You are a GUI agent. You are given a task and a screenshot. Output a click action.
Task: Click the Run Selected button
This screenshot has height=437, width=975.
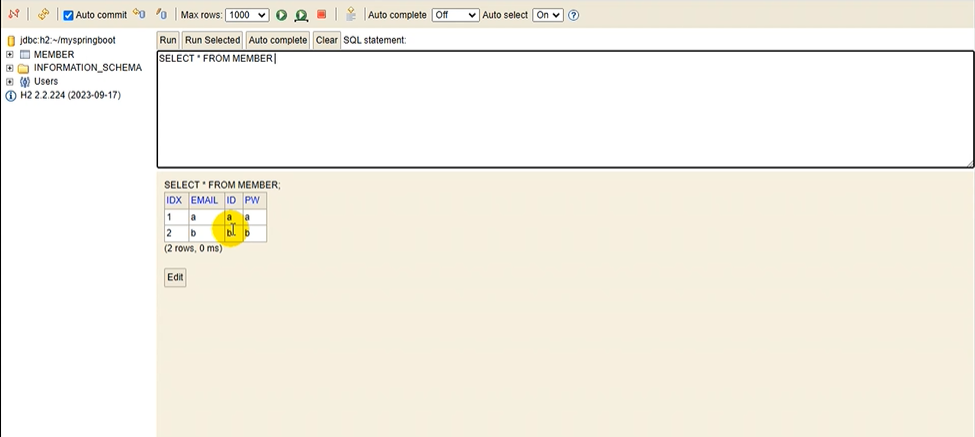click(x=213, y=40)
